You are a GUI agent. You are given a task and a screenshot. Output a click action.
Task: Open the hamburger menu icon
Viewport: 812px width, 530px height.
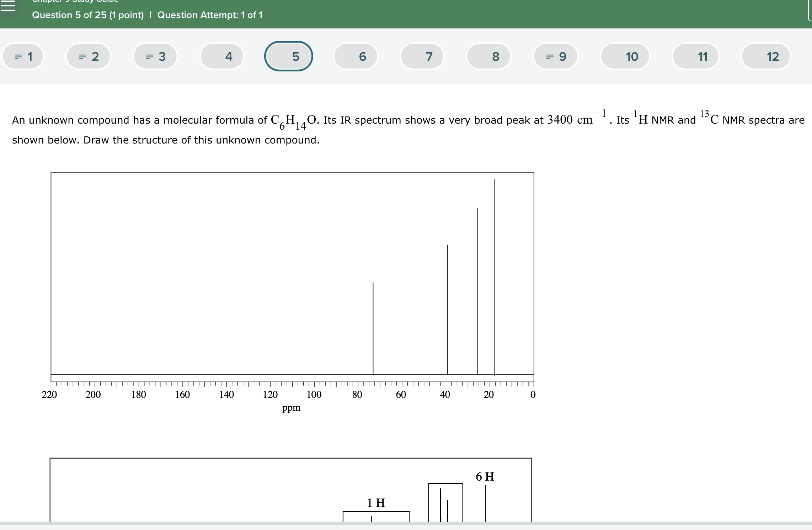coord(7,6)
